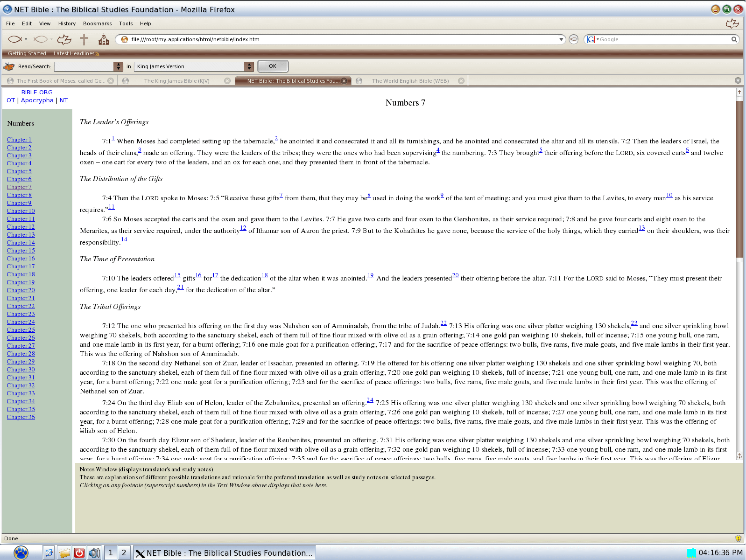Open footnote 22 after Judah
Viewport: 746px width, 560px height.
(443, 324)
